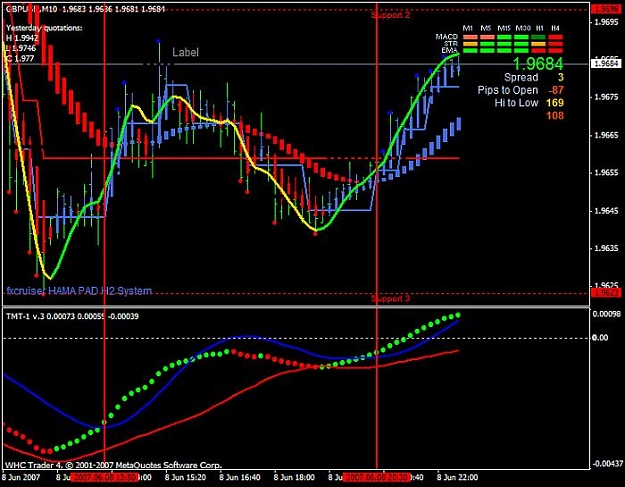Click the STR H4 red cell
The image size is (625, 487).
(x=556, y=44)
